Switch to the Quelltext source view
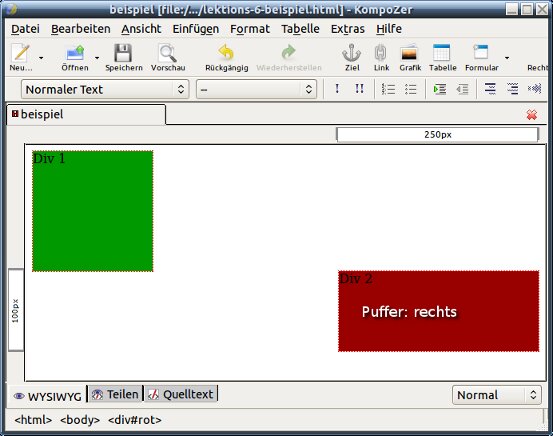 click(181, 394)
